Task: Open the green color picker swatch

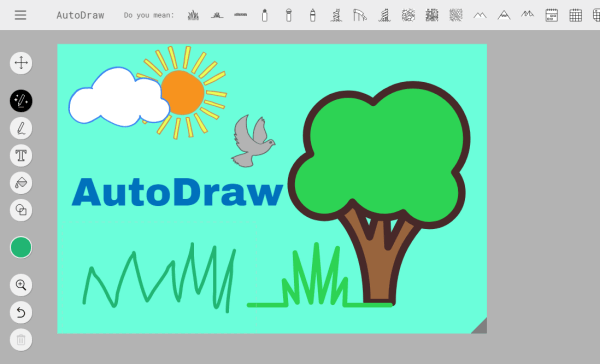Action: coord(21,247)
